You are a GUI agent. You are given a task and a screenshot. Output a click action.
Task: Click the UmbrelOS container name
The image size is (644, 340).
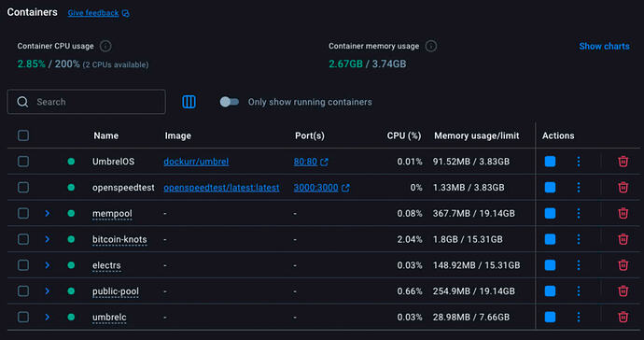113,162
